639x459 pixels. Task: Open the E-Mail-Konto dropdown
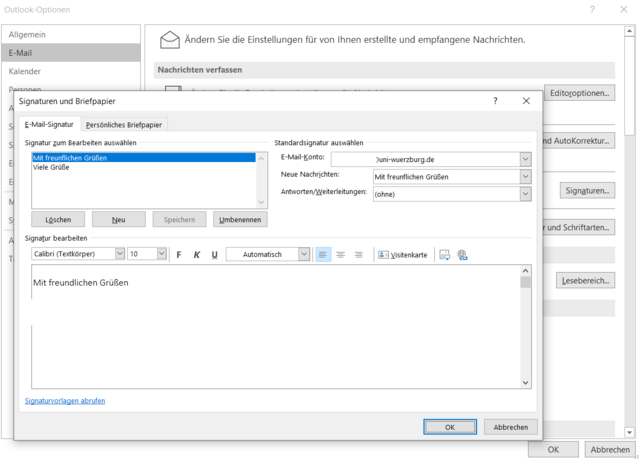(x=525, y=159)
